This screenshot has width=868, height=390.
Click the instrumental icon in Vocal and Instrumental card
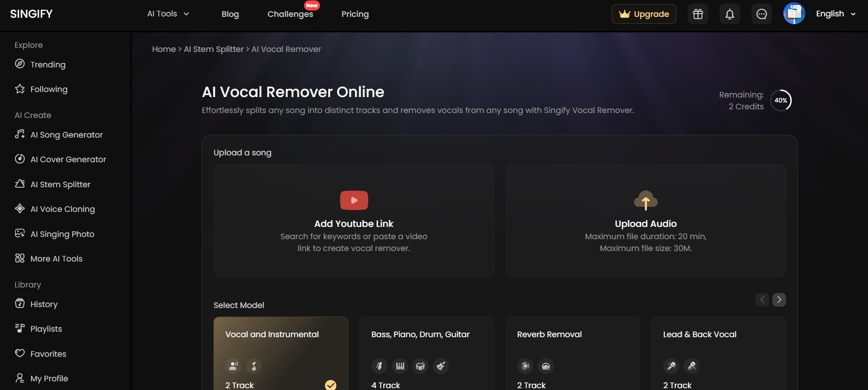tap(254, 366)
